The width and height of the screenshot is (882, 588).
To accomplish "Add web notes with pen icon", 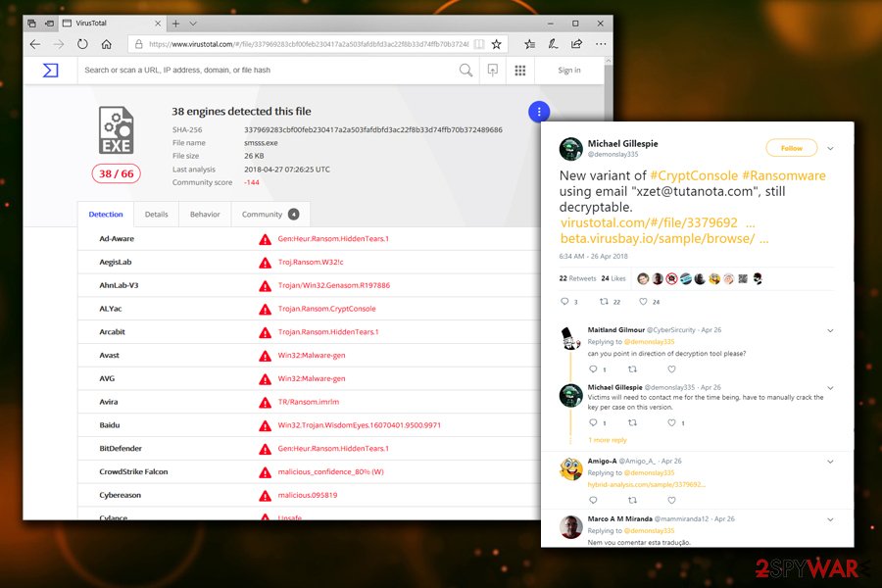I will (553, 44).
